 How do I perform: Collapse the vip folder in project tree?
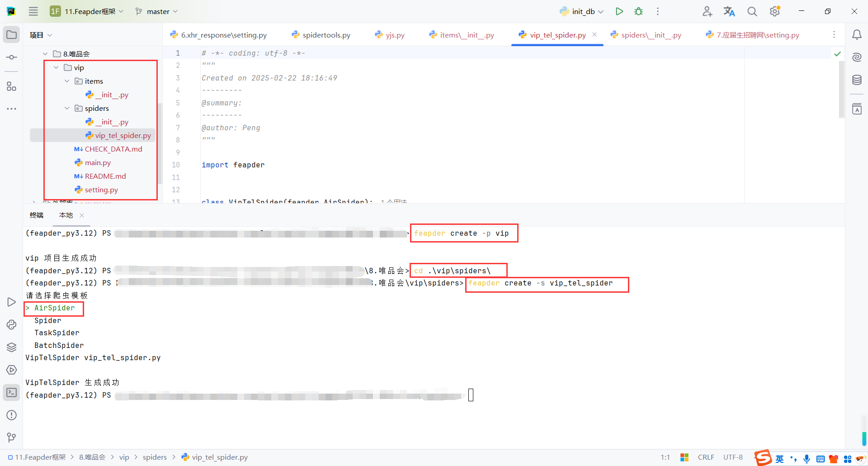[56, 67]
